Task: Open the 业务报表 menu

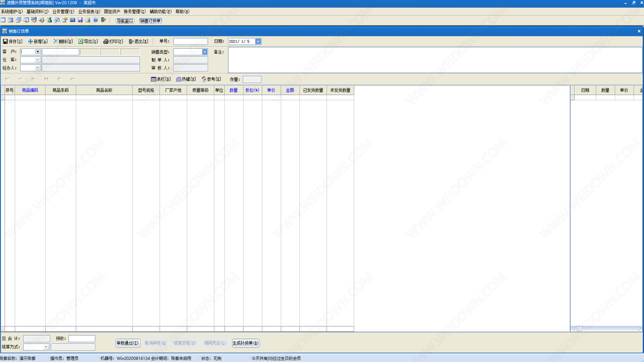Action: tap(89, 12)
